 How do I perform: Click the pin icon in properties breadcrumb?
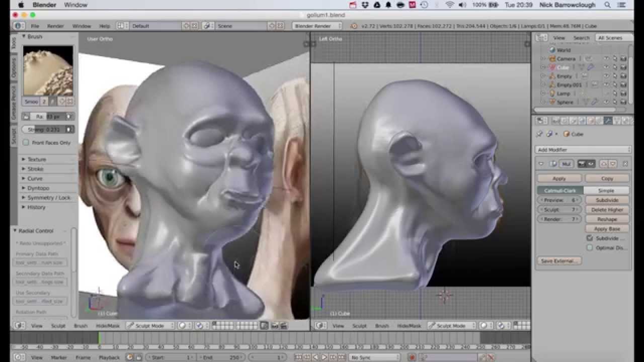pyautogui.click(x=540, y=134)
